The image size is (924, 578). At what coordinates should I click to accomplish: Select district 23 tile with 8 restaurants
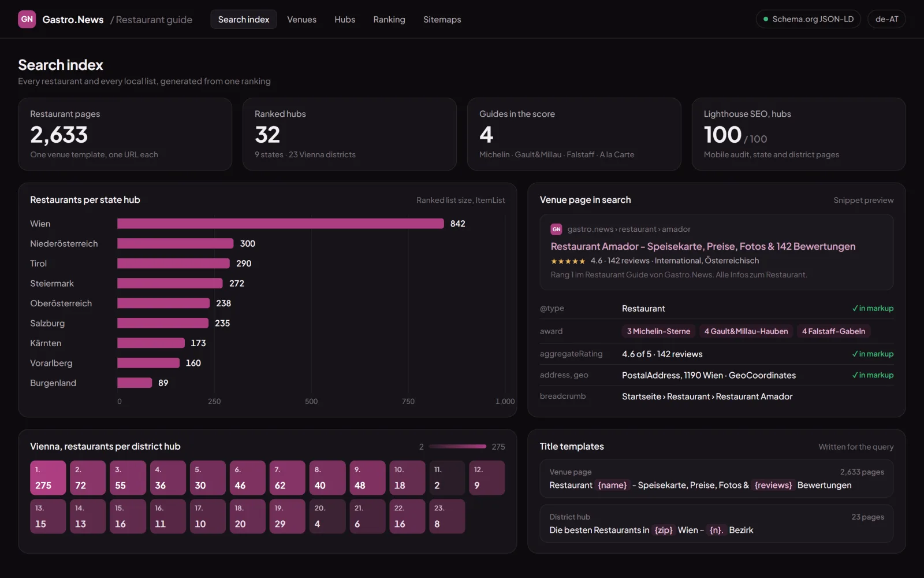point(446,516)
